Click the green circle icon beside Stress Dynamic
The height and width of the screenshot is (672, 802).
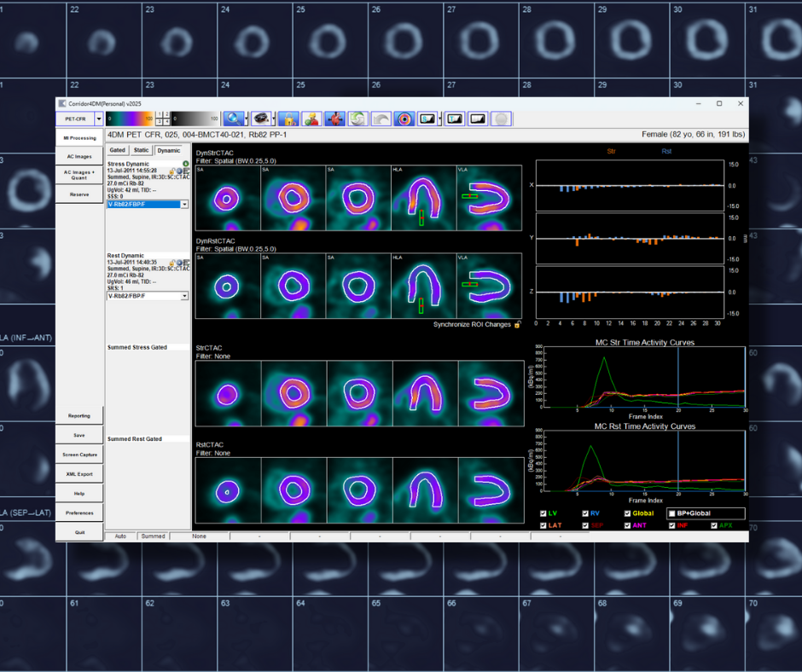(x=185, y=163)
